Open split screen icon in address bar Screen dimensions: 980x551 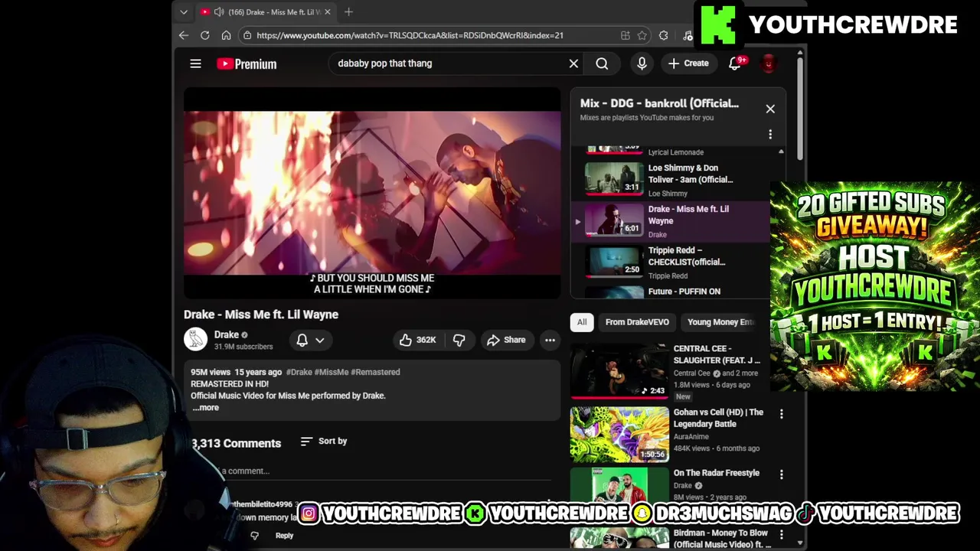click(x=626, y=35)
